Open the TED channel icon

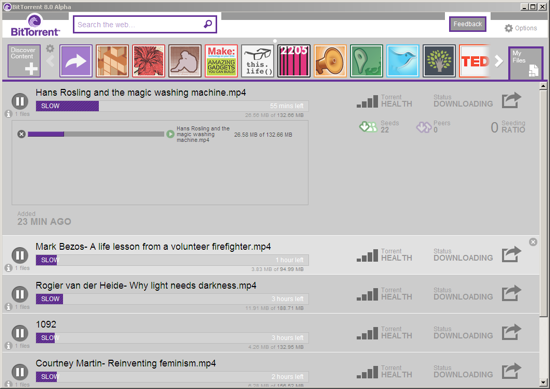click(474, 61)
